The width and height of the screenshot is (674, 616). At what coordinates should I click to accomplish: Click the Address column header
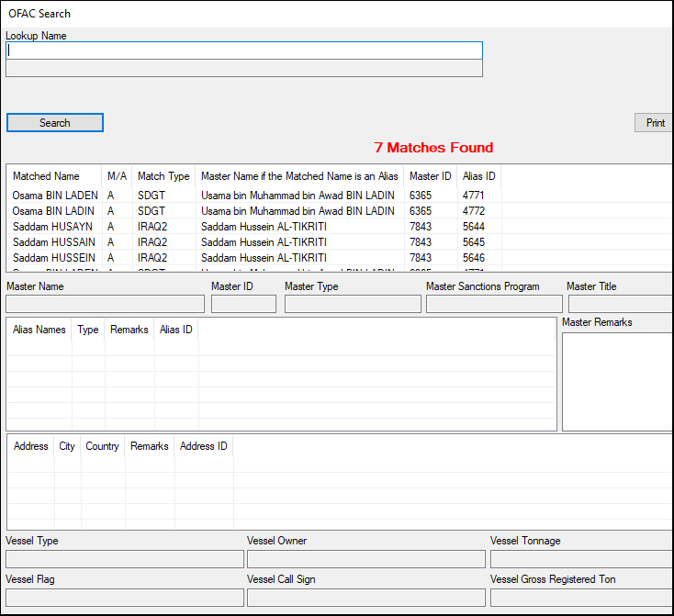(x=31, y=446)
